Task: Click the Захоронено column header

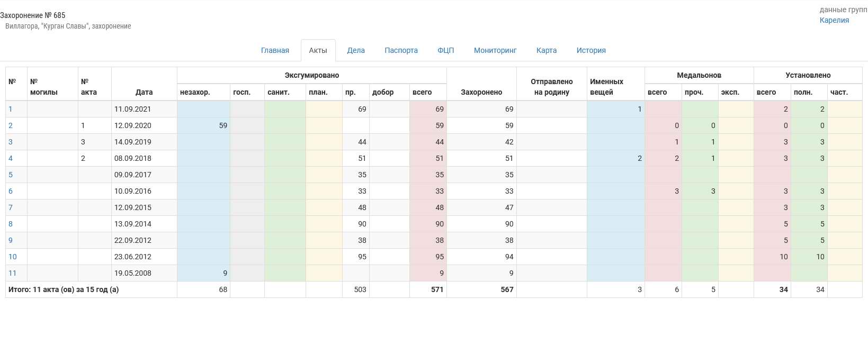Action: (481, 92)
